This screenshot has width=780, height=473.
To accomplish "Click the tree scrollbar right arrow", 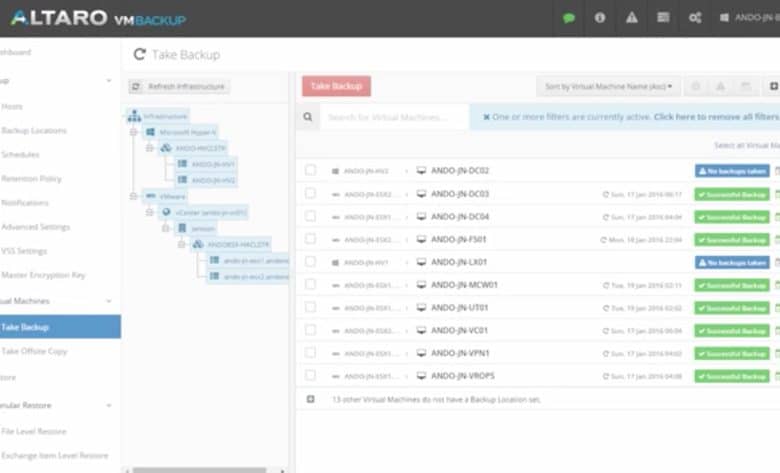I will (283, 470).
